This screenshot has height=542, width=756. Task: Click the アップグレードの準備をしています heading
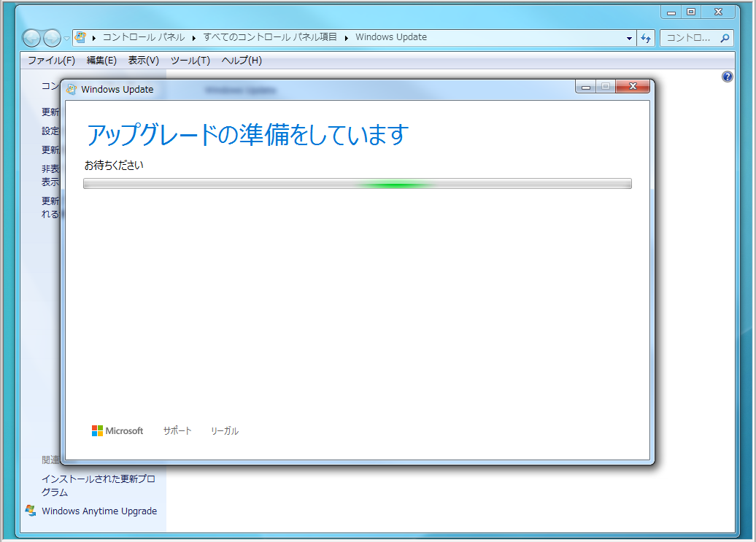point(248,134)
